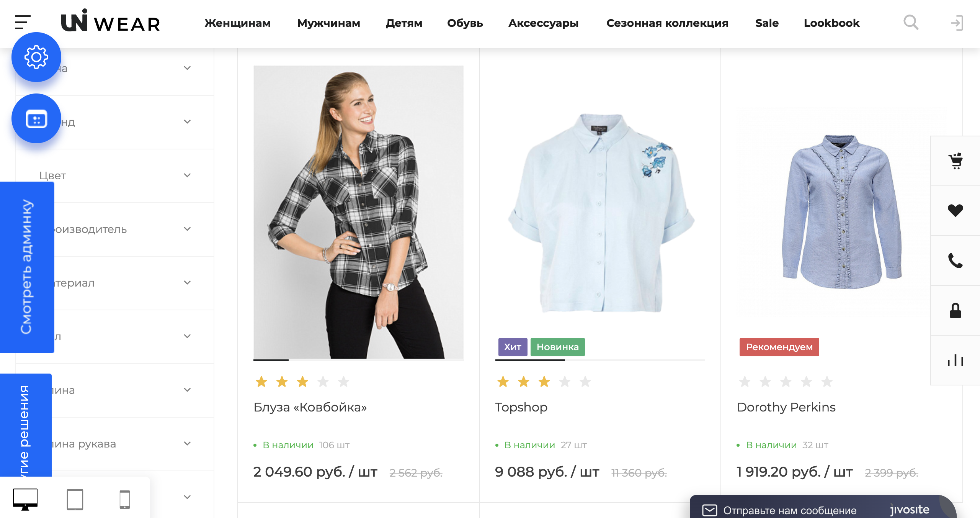The width and height of the screenshot is (980, 518).
Task: Click the login arrow icon
Action: [957, 23]
